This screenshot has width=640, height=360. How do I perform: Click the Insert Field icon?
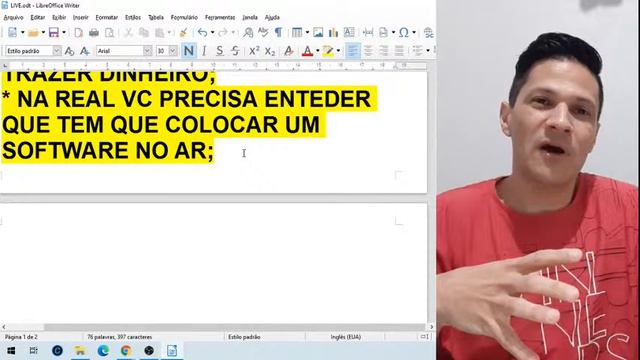coord(383,32)
